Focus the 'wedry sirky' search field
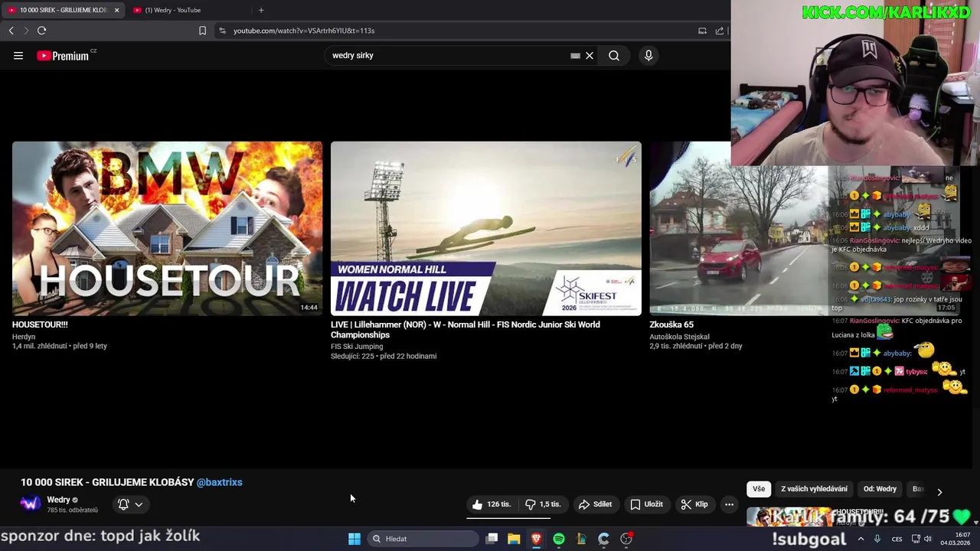The width and height of the screenshot is (980, 551). pos(448,55)
